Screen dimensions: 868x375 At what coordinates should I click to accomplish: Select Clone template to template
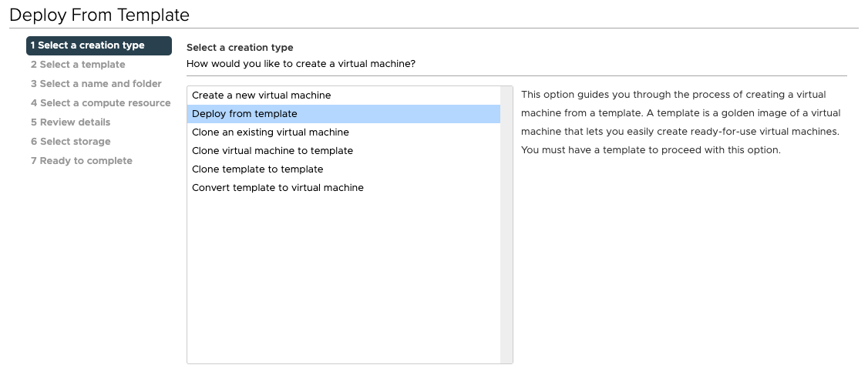[x=257, y=169]
